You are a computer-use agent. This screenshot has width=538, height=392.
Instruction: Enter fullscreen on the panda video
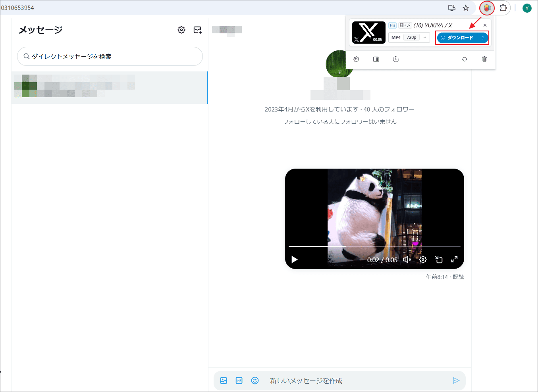coord(454,259)
